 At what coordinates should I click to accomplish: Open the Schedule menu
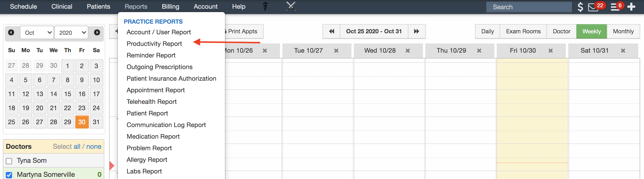23,7
